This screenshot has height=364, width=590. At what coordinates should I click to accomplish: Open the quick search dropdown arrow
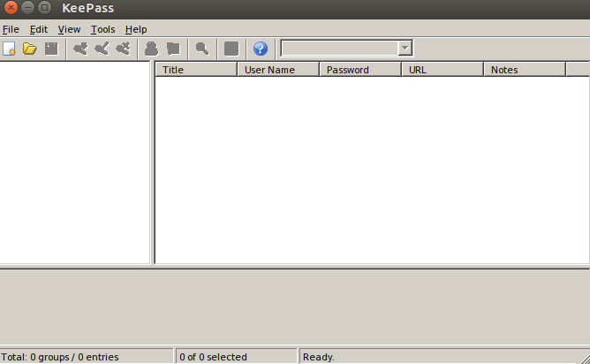click(x=405, y=49)
